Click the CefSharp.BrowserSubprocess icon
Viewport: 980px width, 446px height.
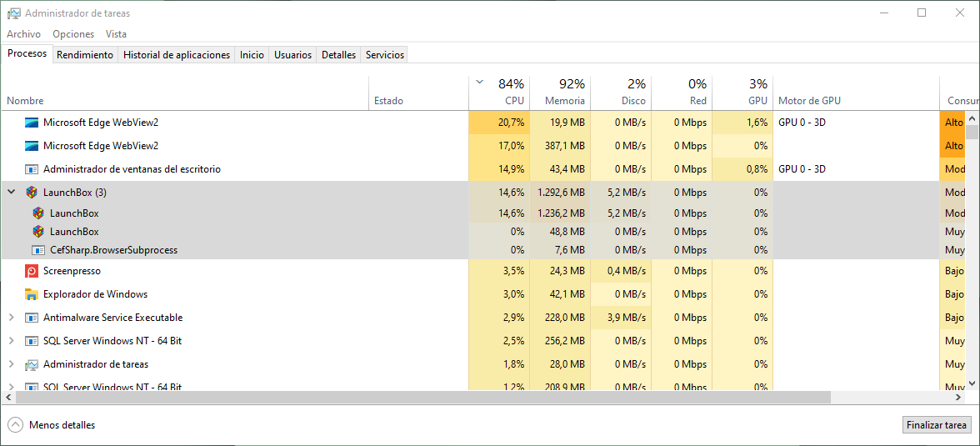38,250
